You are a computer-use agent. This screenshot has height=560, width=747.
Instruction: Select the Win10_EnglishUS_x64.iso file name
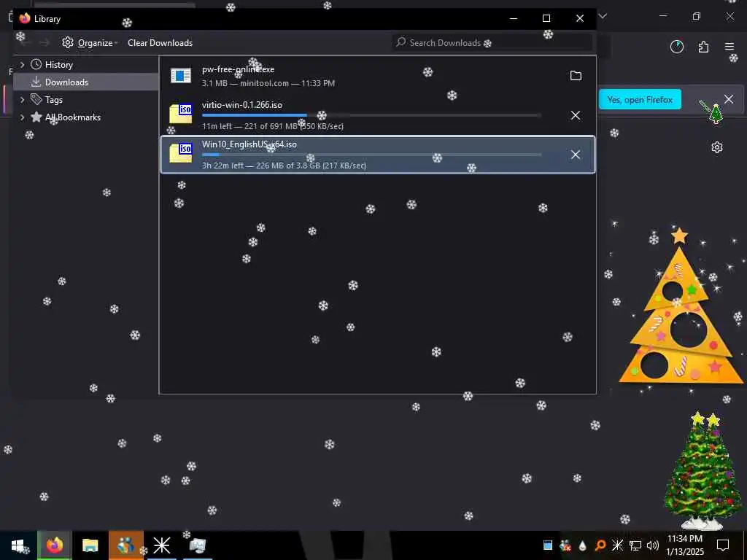point(249,145)
